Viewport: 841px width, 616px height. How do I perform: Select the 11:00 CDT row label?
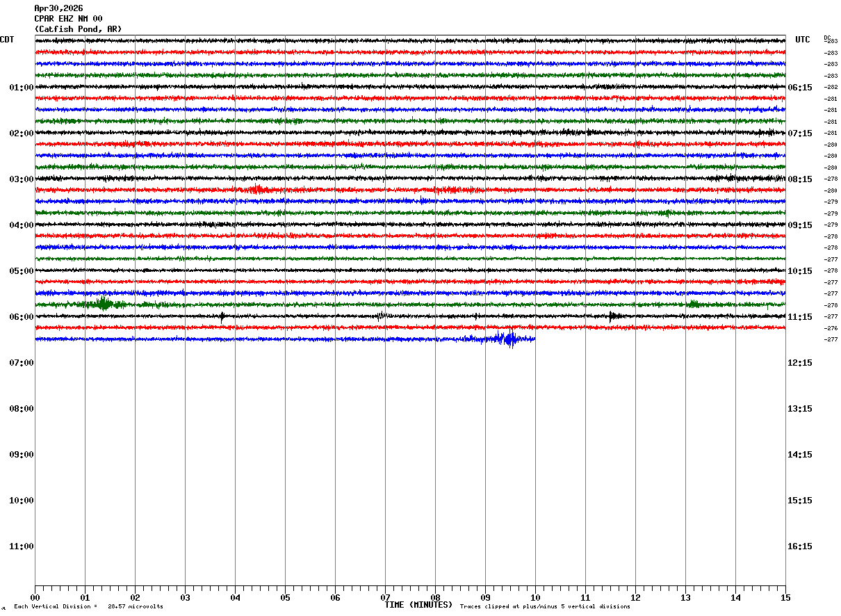tap(22, 546)
